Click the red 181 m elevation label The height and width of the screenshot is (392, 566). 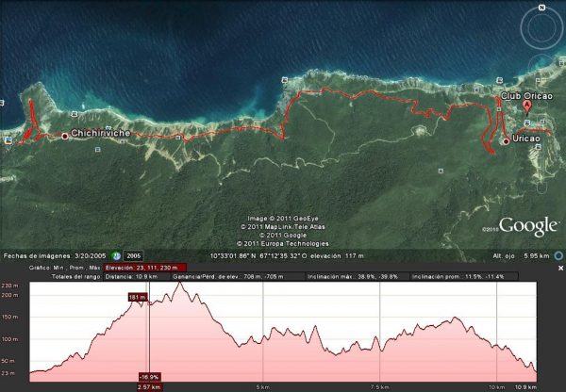pos(139,298)
